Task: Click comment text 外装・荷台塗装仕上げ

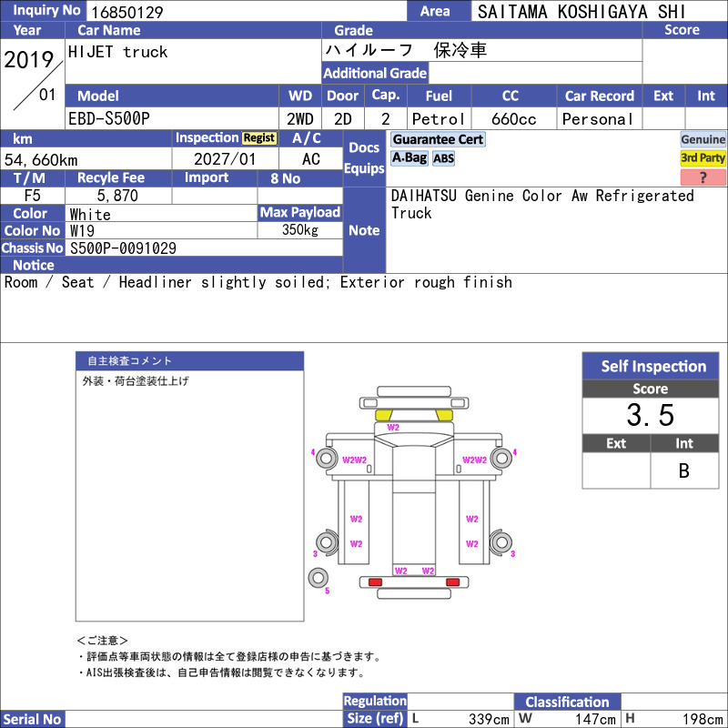Action: pos(136,381)
